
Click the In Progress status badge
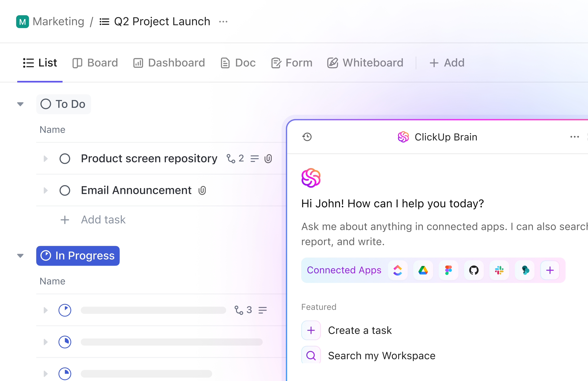tap(78, 256)
